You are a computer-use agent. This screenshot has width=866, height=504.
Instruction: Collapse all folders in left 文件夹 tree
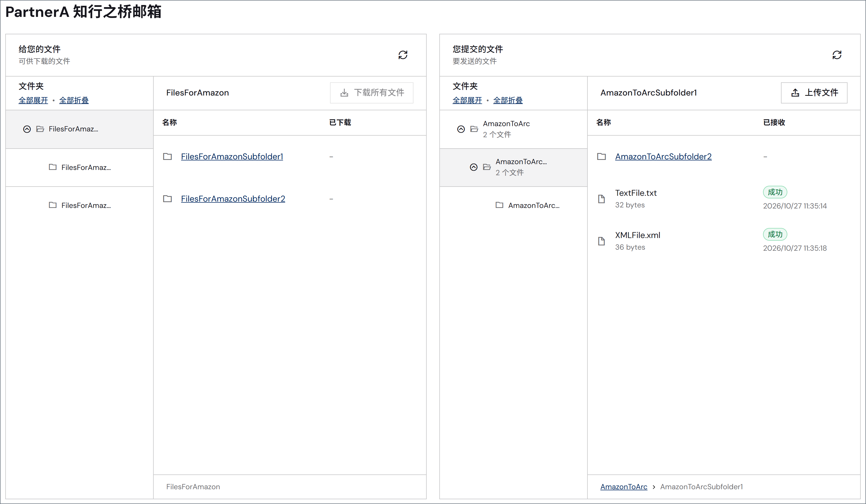tap(74, 100)
